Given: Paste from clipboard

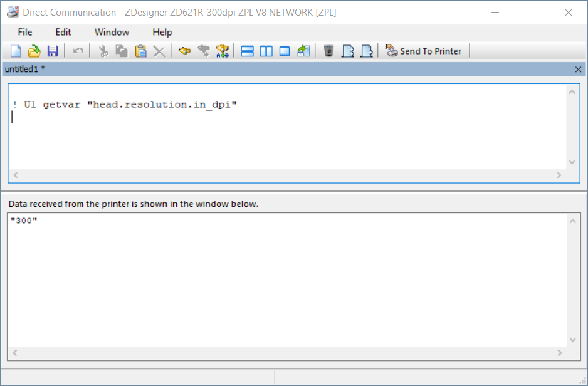Looking at the screenshot, I should tap(140, 51).
